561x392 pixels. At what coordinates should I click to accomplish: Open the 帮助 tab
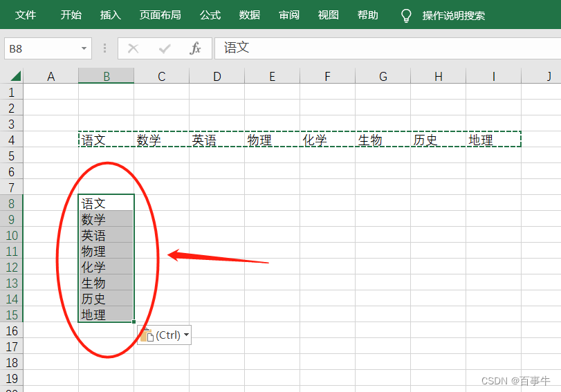(x=367, y=15)
